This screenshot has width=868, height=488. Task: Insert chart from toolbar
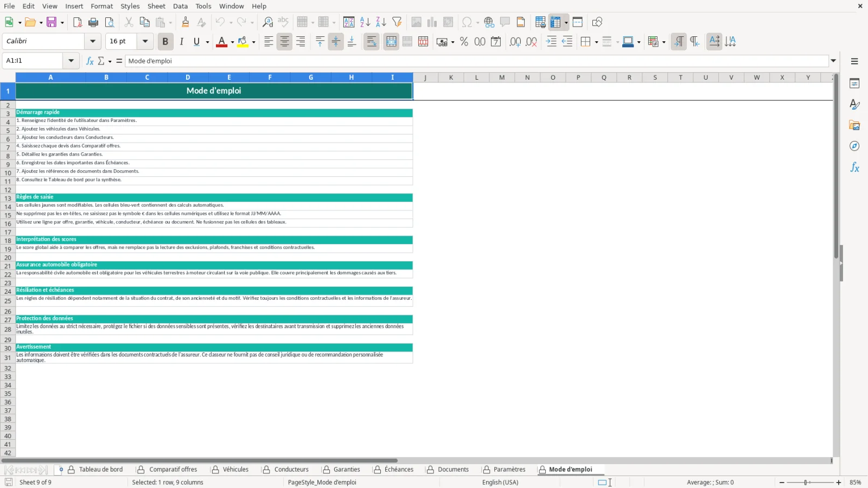(432, 22)
